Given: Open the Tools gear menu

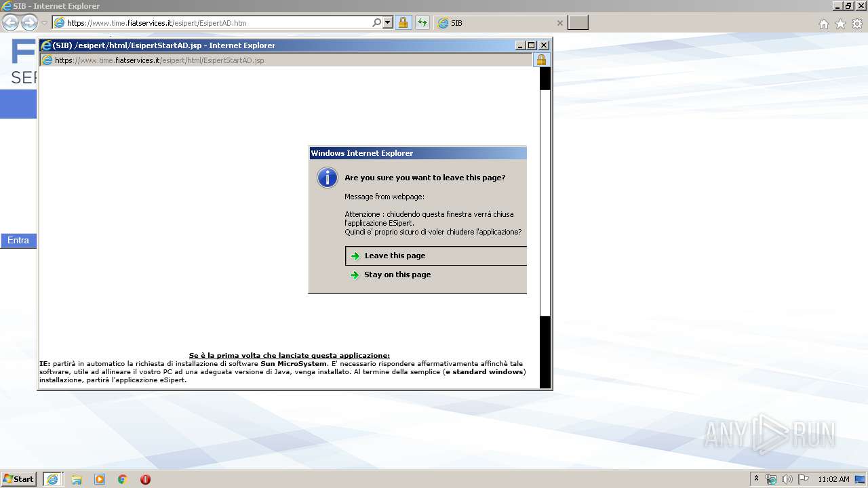Looking at the screenshot, I should pos(857,24).
